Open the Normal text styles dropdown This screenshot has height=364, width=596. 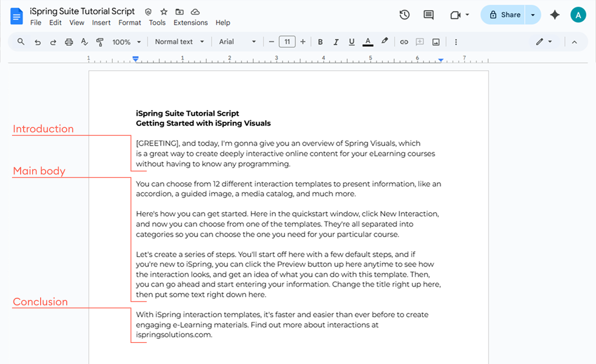click(x=179, y=42)
